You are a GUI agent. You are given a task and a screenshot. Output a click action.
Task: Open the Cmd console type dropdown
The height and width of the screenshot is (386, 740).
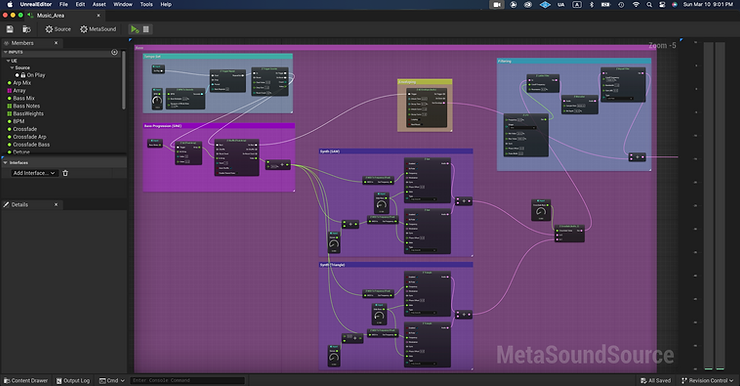pyautogui.click(x=112, y=381)
